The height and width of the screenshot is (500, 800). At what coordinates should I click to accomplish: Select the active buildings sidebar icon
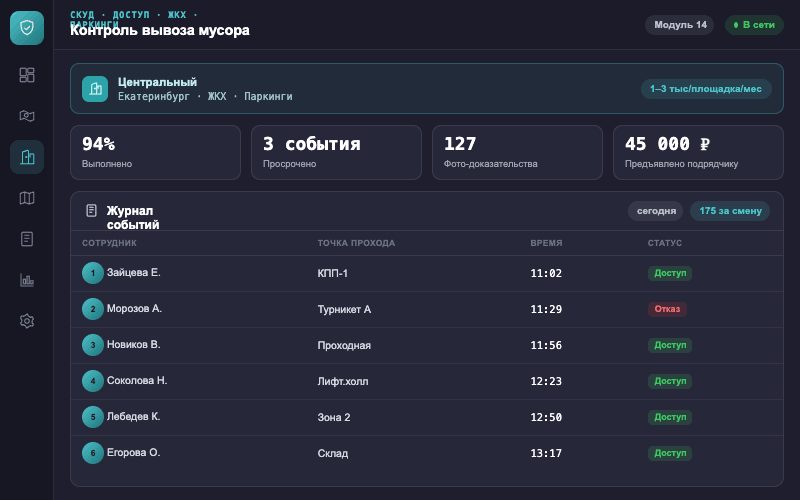[27, 157]
